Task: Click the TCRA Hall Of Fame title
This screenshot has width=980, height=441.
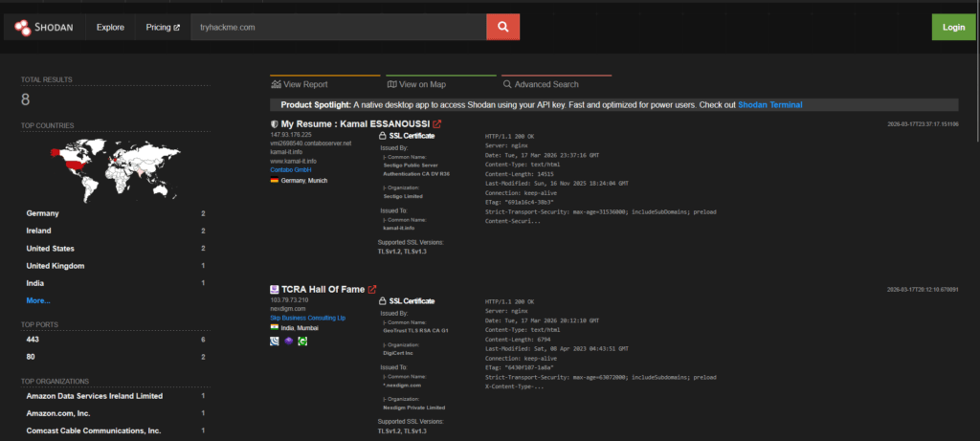Action: [x=323, y=289]
